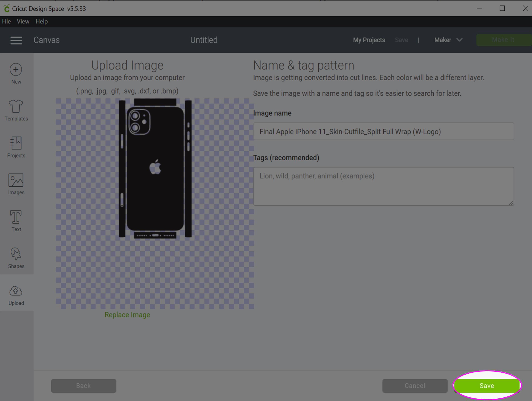This screenshot has height=401, width=532.
Task: Go to My Projects
Action: point(369,40)
